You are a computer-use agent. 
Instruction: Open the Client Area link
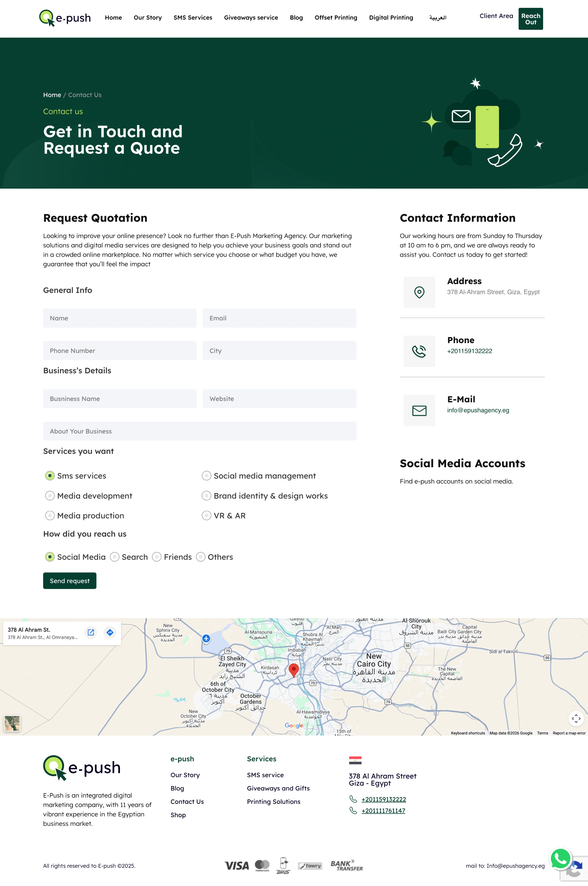[496, 16]
